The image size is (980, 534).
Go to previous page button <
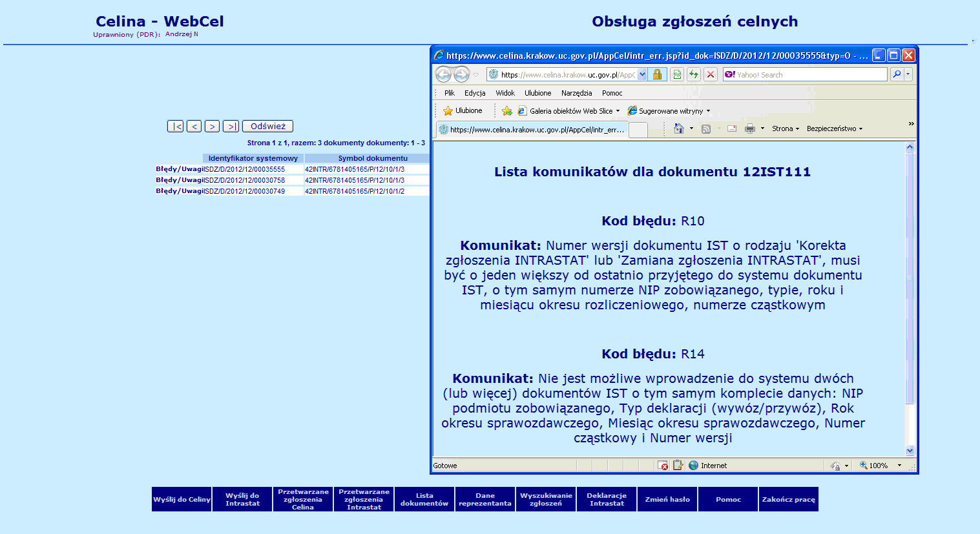[x=194, y=127]
